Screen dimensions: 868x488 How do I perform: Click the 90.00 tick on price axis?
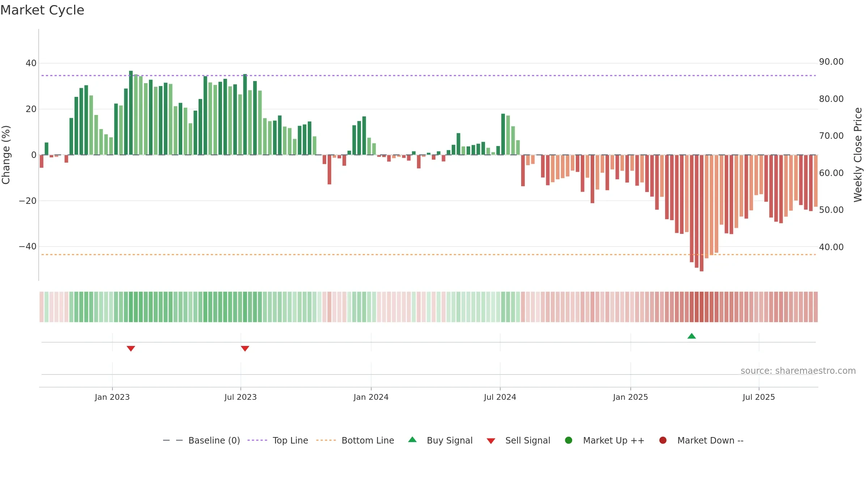(831, 62)
